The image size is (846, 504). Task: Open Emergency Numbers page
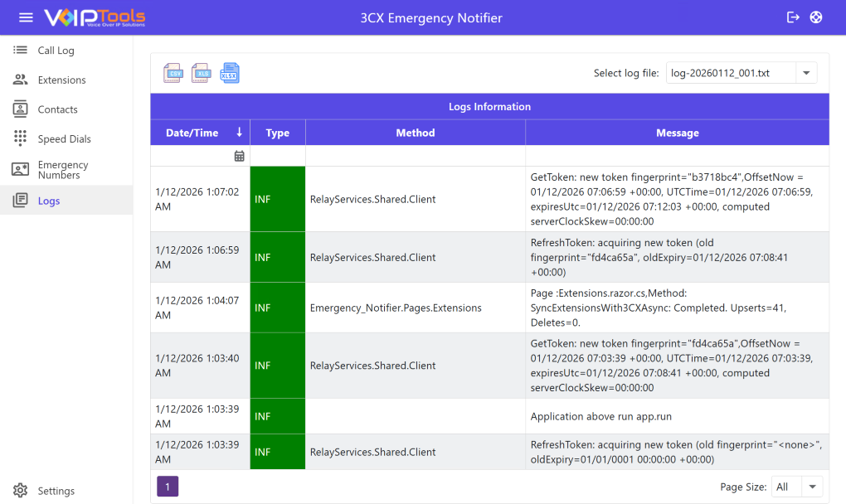[62, 170]
